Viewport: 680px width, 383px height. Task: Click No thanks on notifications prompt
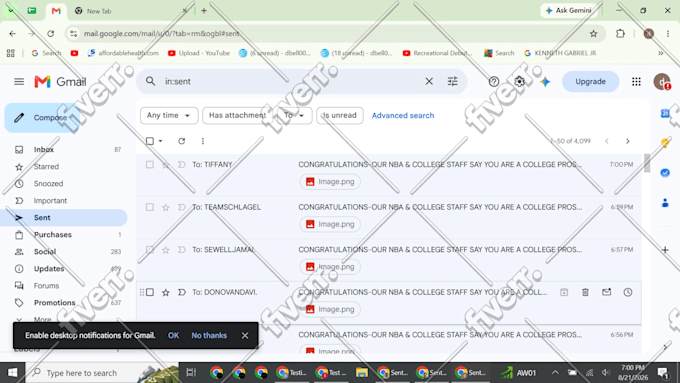pyautogui.click(x=209, y=335)
